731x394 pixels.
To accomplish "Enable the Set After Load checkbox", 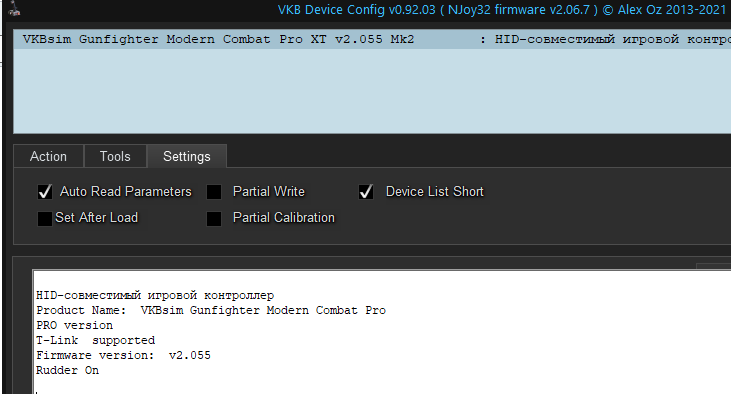I will coord(45,218).
